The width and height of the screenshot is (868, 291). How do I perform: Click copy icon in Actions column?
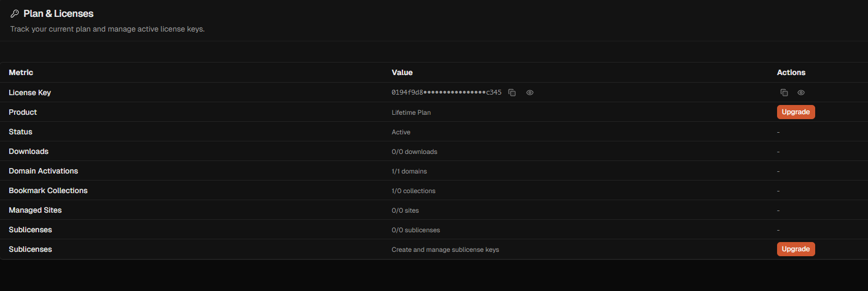point(784,92)
